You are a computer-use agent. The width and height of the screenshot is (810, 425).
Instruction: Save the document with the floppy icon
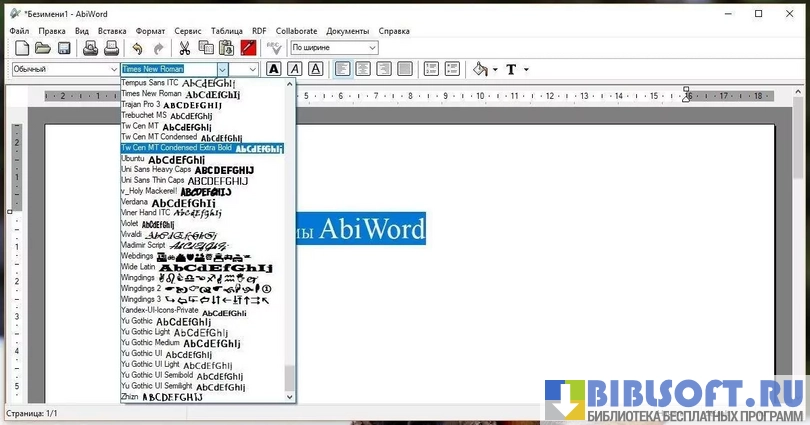tap(64, 48)
